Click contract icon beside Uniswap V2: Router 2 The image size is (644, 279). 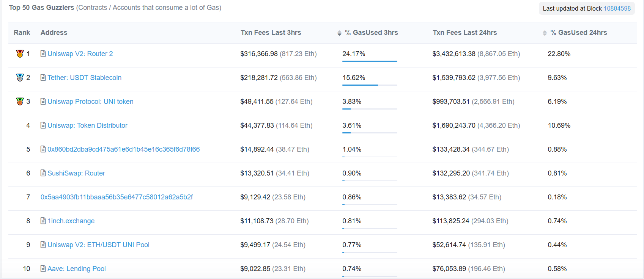[43, 54]
